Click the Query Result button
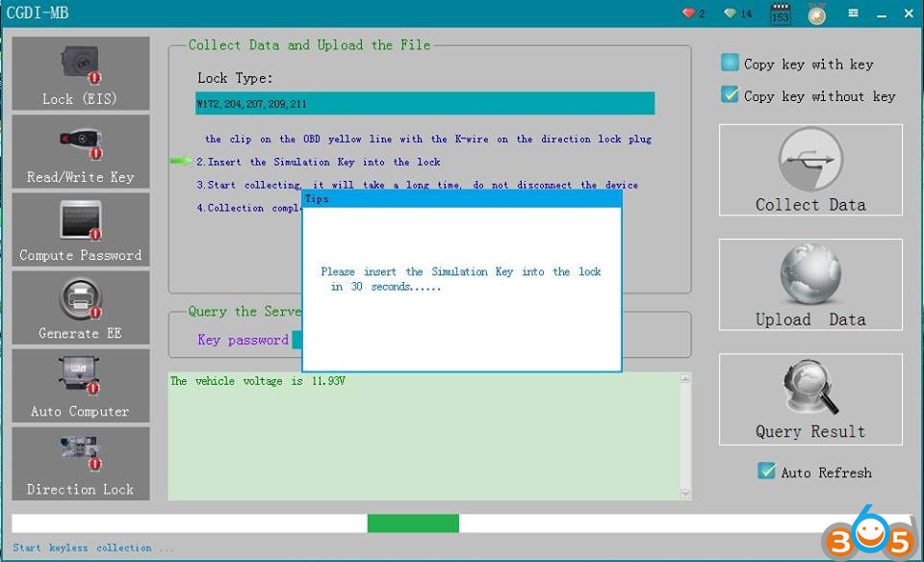Viewport: 924px width, 562px height. click(810, 399)
